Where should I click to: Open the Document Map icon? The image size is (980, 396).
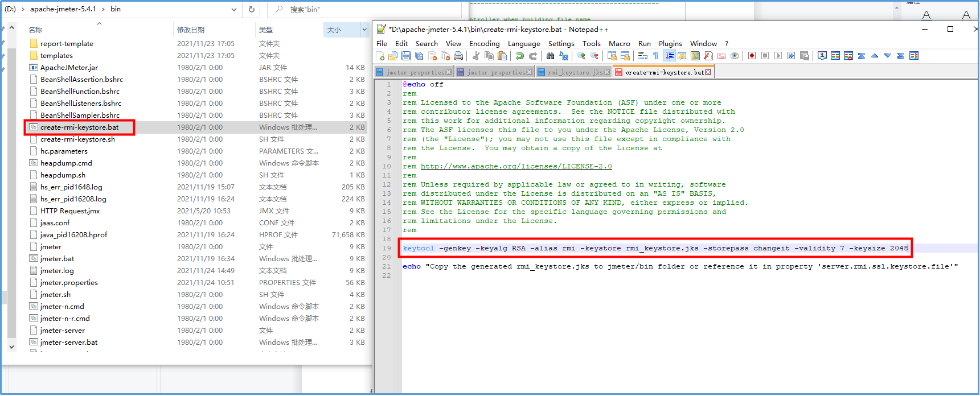pos(695,56)
